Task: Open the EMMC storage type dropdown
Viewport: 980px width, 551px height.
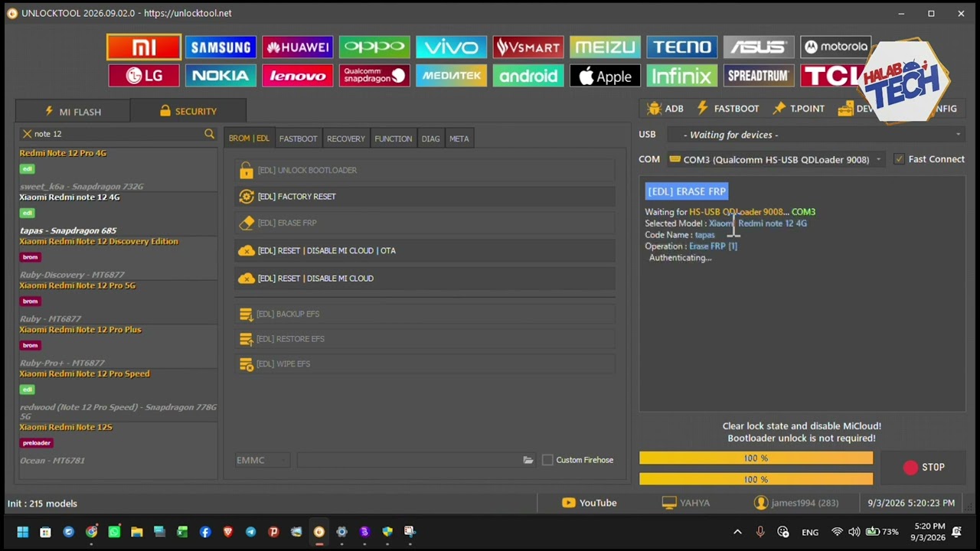Action: [x=263, y=460]
